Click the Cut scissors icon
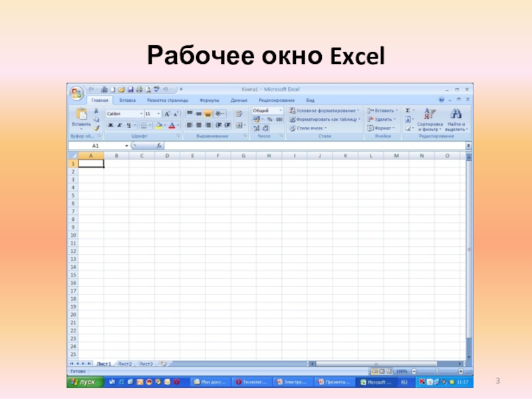The height and width of the screenshot is (399, 532). coord(96,111)
